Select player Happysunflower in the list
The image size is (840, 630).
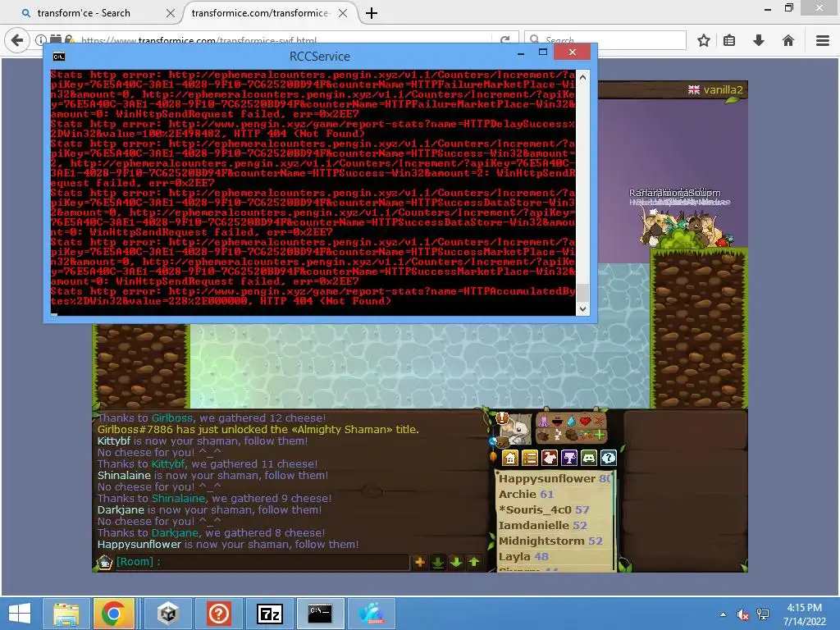click(x=547, y=478)
